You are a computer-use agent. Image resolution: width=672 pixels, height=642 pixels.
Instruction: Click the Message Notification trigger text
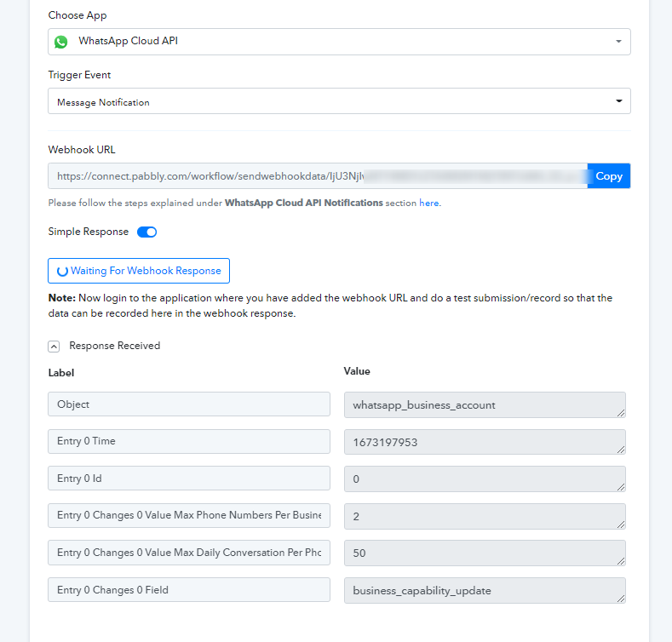tap(103, 102)
